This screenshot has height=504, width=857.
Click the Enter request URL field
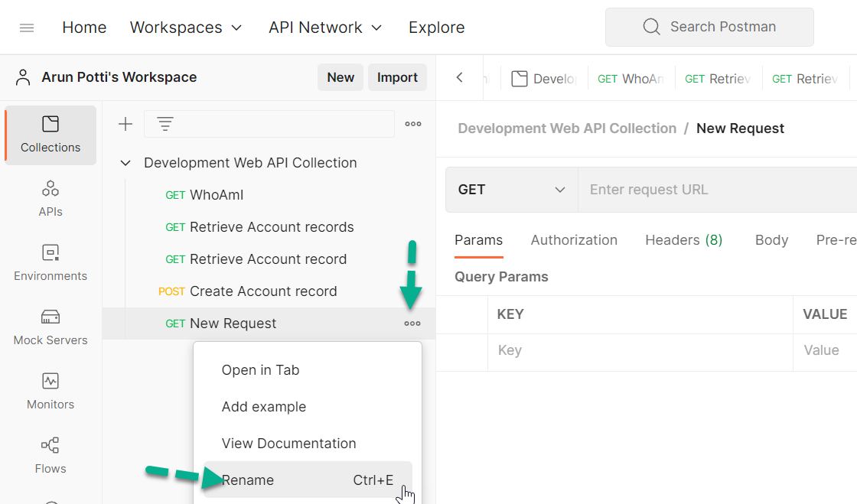(x=689, y=189)
